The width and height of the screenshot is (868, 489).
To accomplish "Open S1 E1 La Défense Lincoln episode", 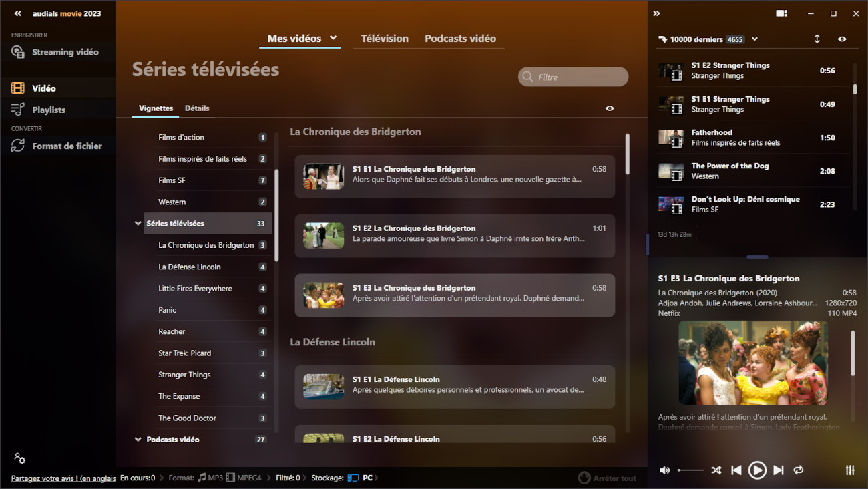I will pos(455,387).
